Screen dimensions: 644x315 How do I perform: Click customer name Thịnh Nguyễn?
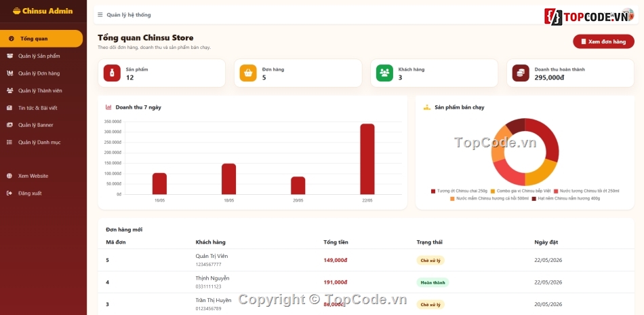(212, 278)
